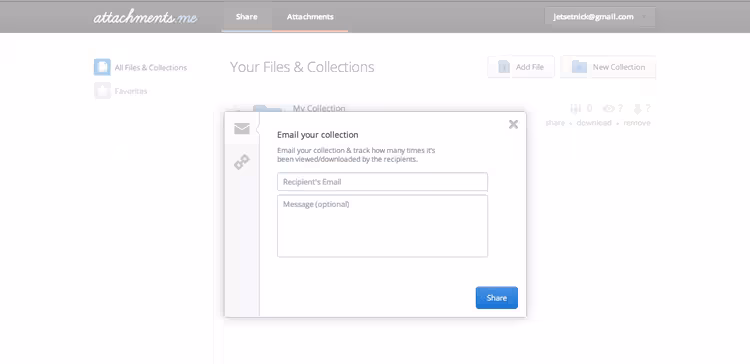Click the attachments.me logo
The image size is (750, 364).
click(145, 18)
